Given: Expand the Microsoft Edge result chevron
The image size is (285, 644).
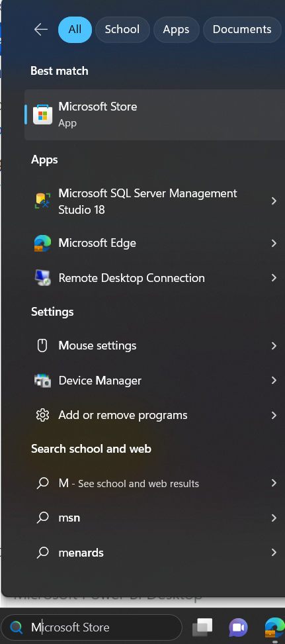Looking at the screenshot, I should click(x=274, y=243).
